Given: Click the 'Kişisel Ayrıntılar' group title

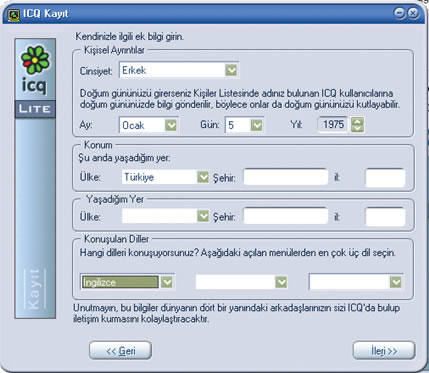Looking at the screenshot, I should (114, 50).
